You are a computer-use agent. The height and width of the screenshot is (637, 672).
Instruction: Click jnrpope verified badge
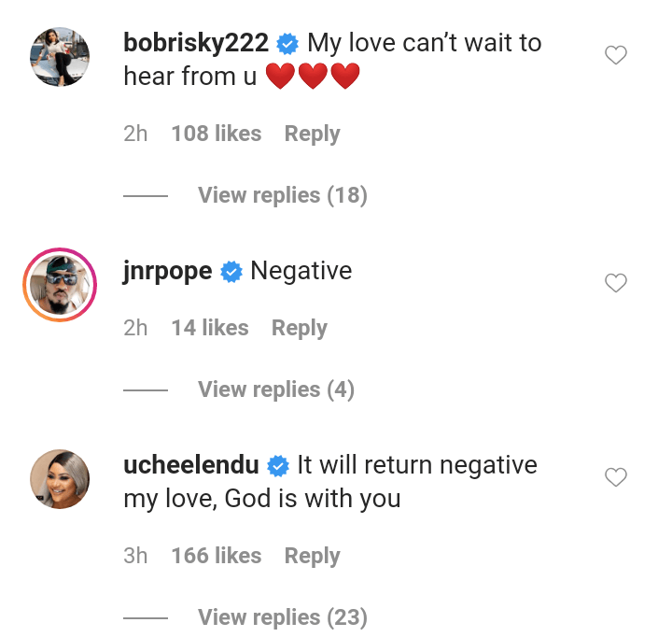(x=231, y=272)
